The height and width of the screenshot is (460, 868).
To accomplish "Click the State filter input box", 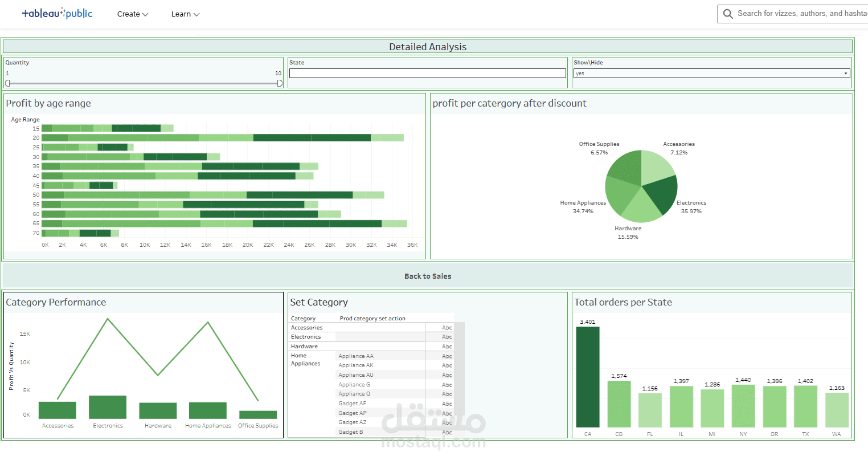I will 428,74.
